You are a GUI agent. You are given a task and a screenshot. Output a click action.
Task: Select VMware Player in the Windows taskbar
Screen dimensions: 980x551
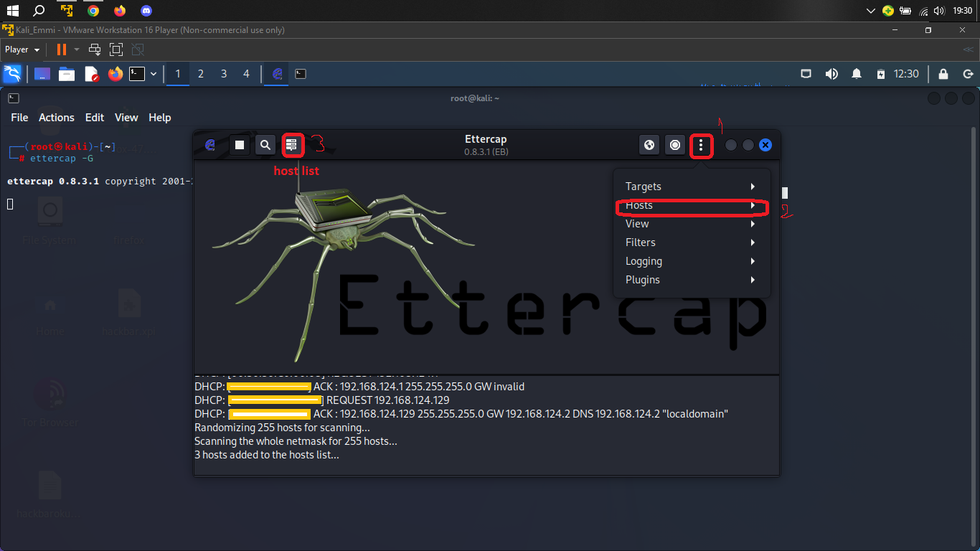tap(67, 11)
